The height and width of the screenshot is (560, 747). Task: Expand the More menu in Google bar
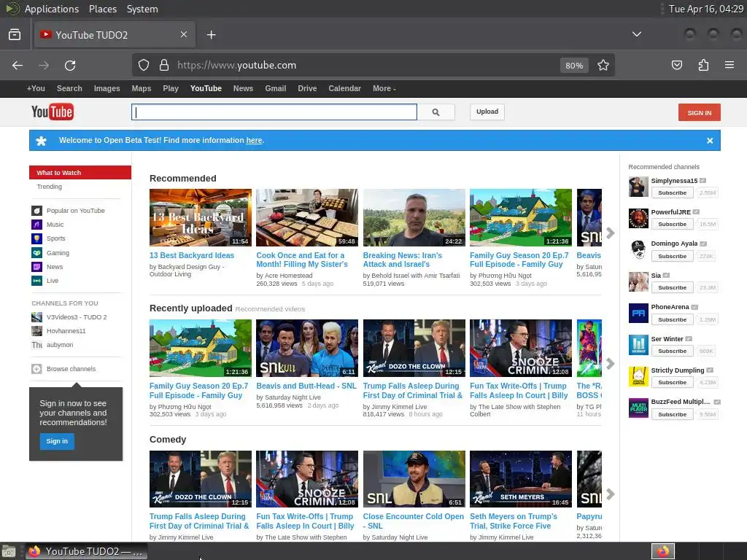(x=384, y=88)
